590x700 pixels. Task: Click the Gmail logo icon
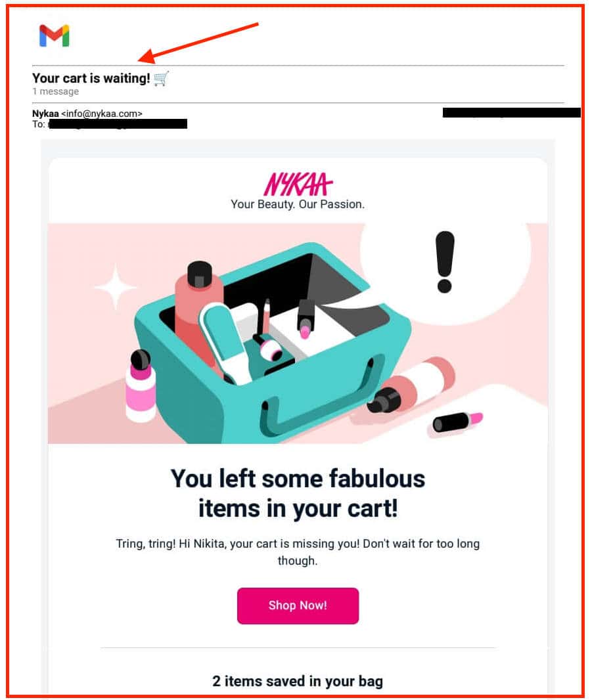(x=54, y=35)
